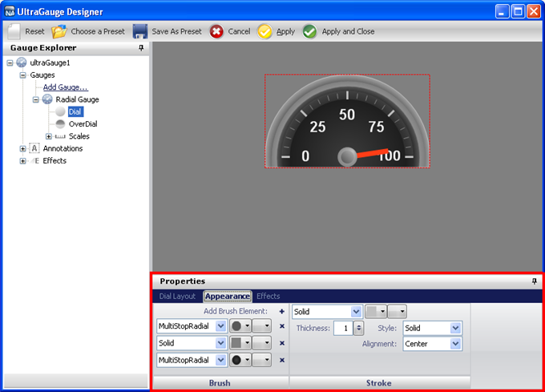Screen dimensions: 545x392
Task: Open Choose a Preset folder icon
Action: pos(59,31)
